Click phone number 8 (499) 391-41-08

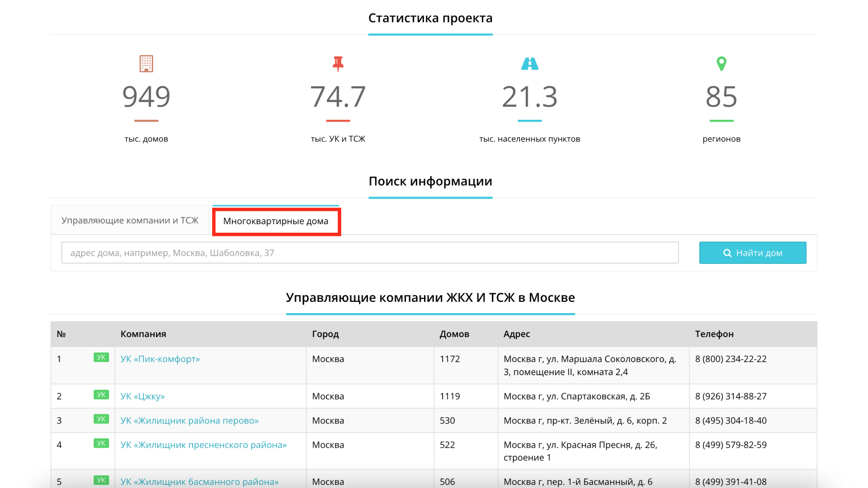[x=731, y=482]
